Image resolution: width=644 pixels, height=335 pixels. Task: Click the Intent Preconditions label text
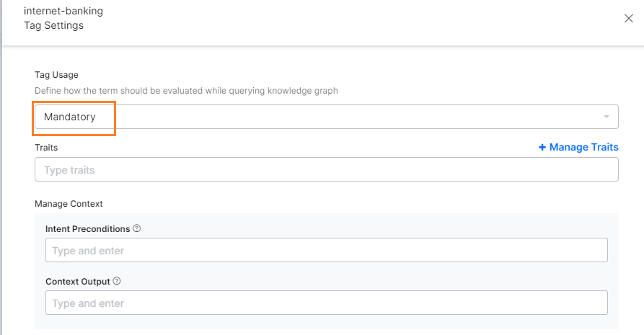point(87,228)
